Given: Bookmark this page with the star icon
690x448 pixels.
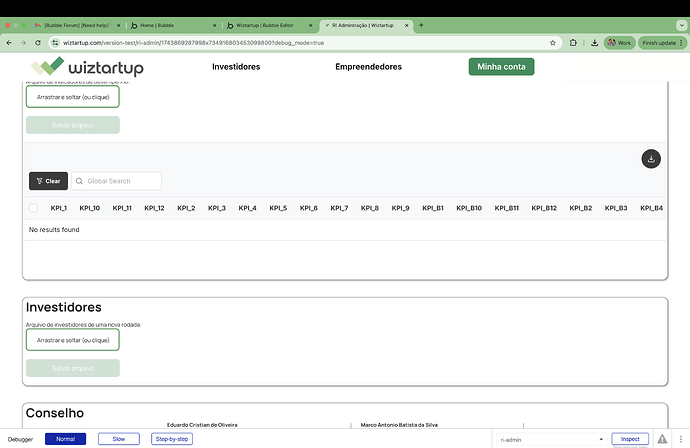Looking at the screenshot, I should pyautogui.click(x=553, y=43).
